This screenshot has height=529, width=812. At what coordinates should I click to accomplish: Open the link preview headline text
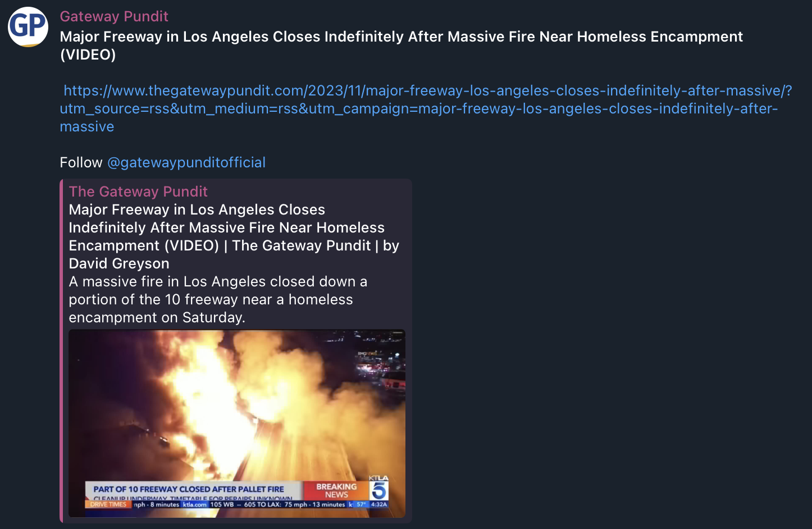[x=234, y=236]
